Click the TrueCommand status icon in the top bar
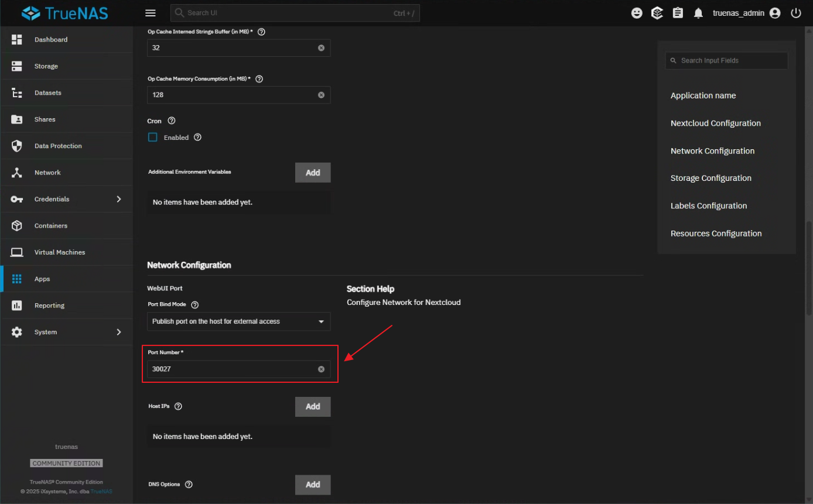 click(657, 13)
